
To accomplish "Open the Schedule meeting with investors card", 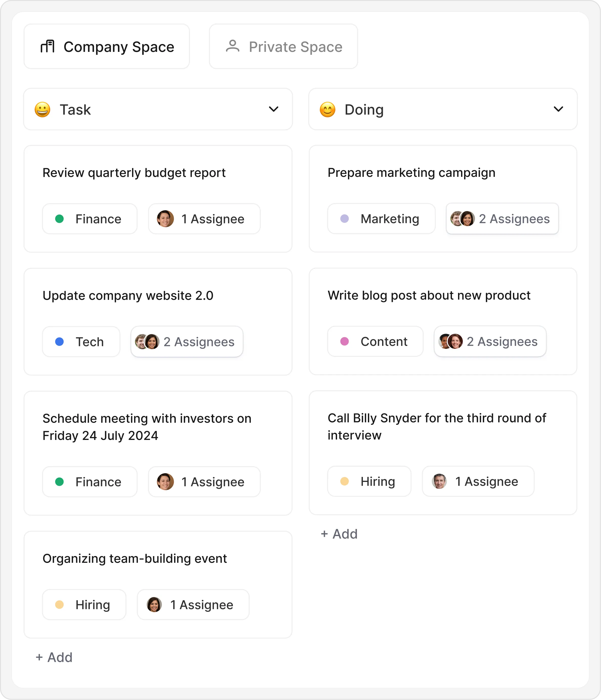I will 147,427.
